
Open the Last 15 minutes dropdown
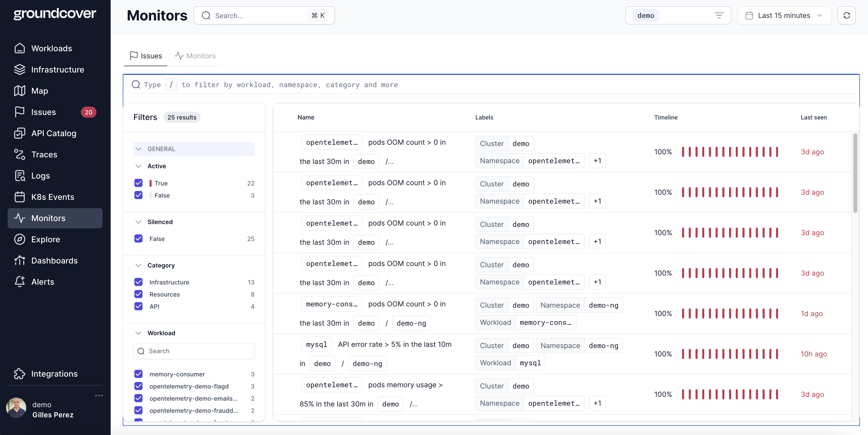784,15
